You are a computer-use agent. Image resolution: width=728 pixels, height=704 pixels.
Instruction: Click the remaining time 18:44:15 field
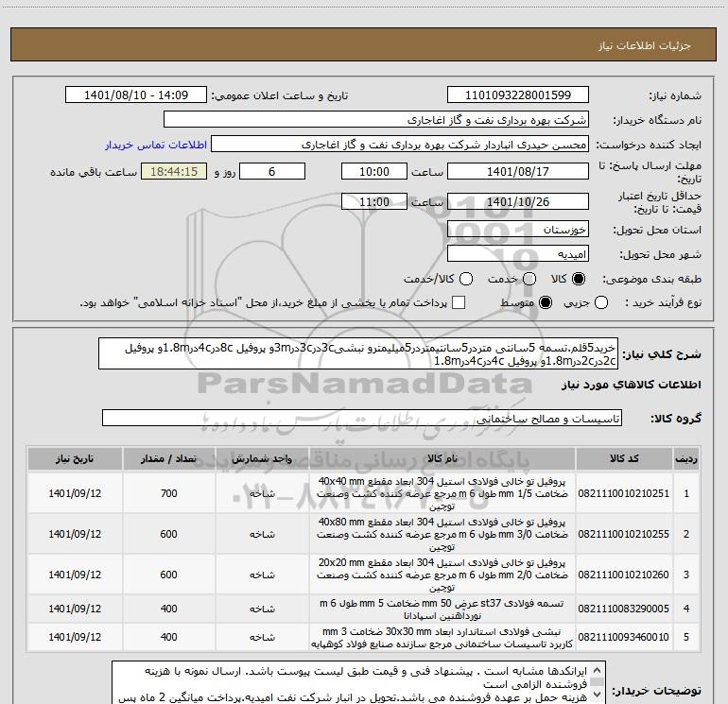(174, 172)
